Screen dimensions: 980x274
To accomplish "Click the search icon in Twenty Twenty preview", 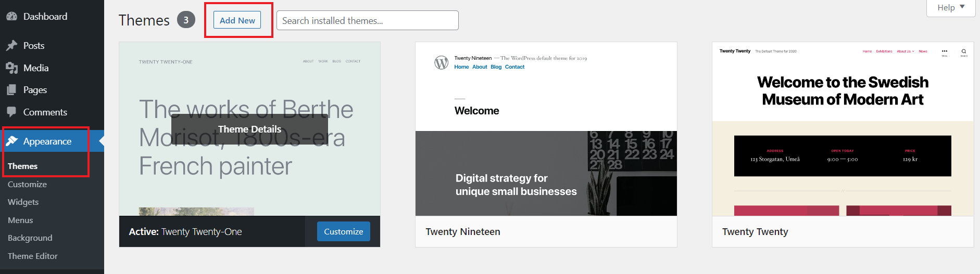I will tap(964, 51).
